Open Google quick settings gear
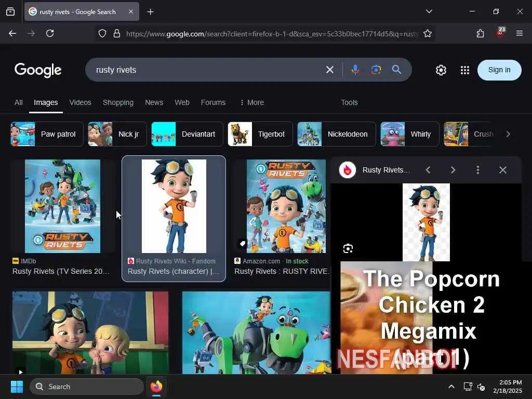This screenshot has height=399, width=532. click(441, 70)
